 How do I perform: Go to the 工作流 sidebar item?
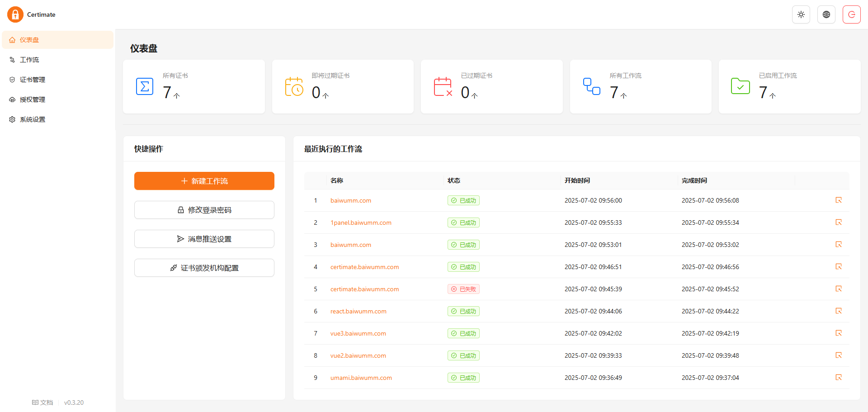pos(58,60)
